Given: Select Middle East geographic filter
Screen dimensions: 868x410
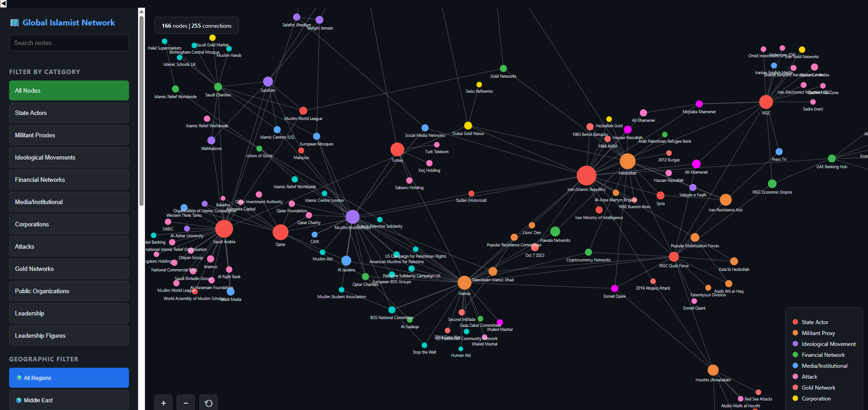Looking at the screenshot, I should (x=69, y=400).
